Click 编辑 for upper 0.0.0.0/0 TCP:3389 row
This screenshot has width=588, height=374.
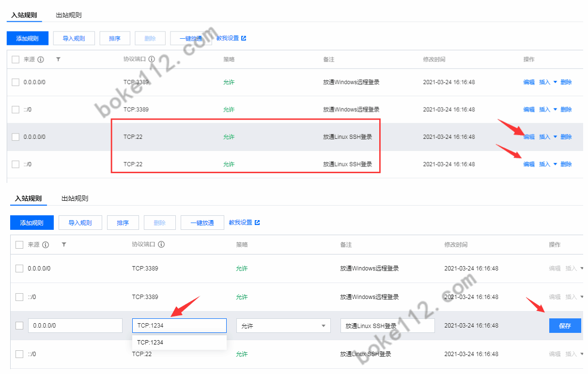click(x=529, y=82)
